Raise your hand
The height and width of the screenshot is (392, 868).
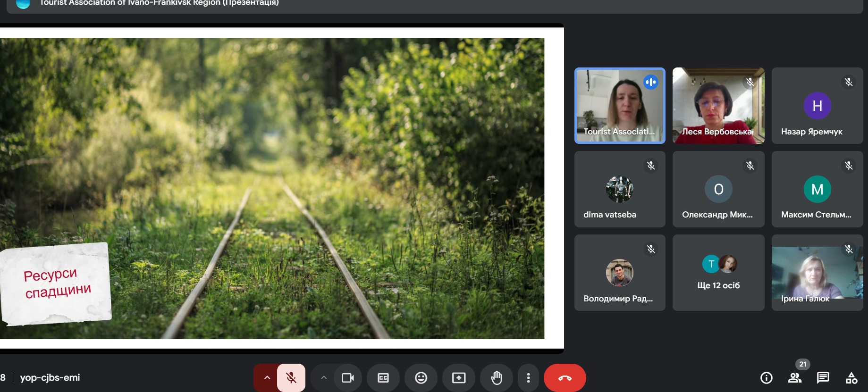click(x=497, y=378)
